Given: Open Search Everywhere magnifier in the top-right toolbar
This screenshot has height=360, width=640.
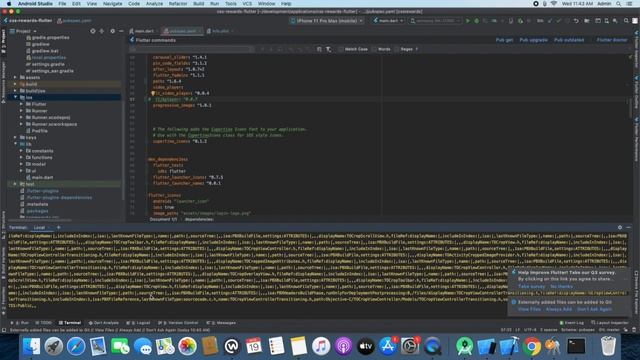Looking at the screenshot, I should (626, 20).
